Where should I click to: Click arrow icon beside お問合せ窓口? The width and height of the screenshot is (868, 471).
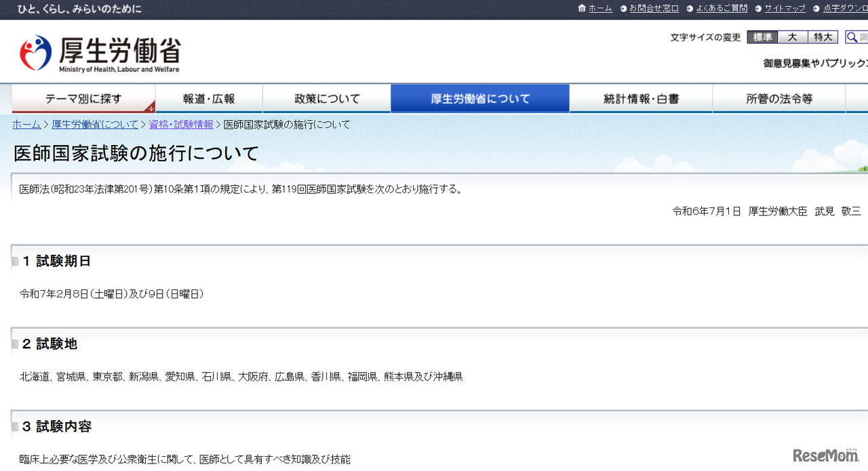click(623, 9)
